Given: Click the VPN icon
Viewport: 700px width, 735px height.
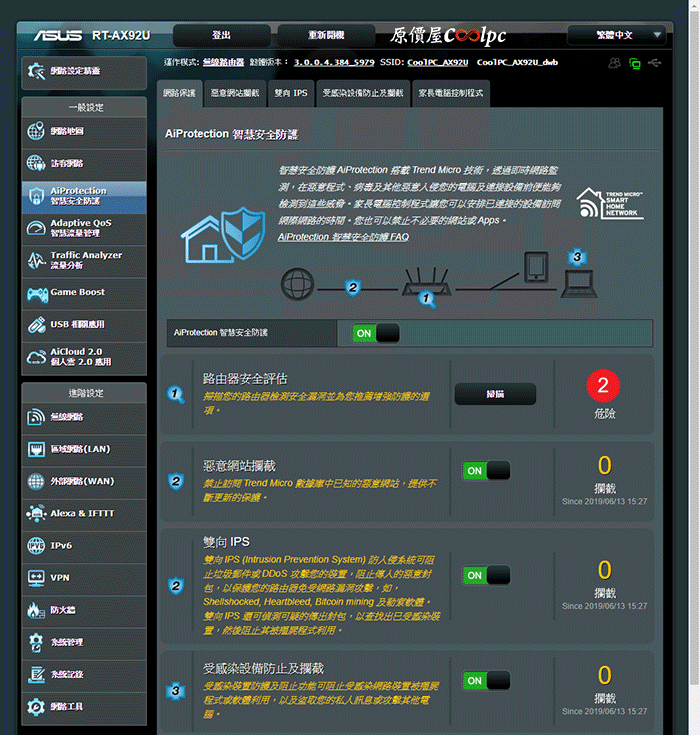Looking at the screenshot, I should coord(36,578).
